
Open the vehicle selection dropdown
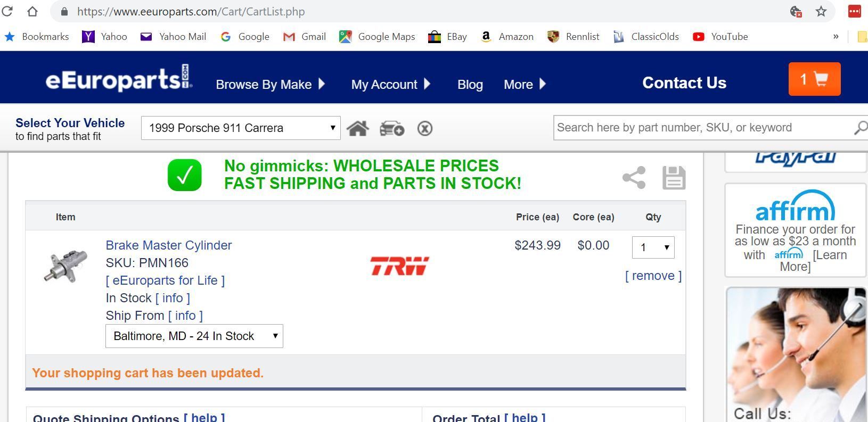[x=240, y=128]
